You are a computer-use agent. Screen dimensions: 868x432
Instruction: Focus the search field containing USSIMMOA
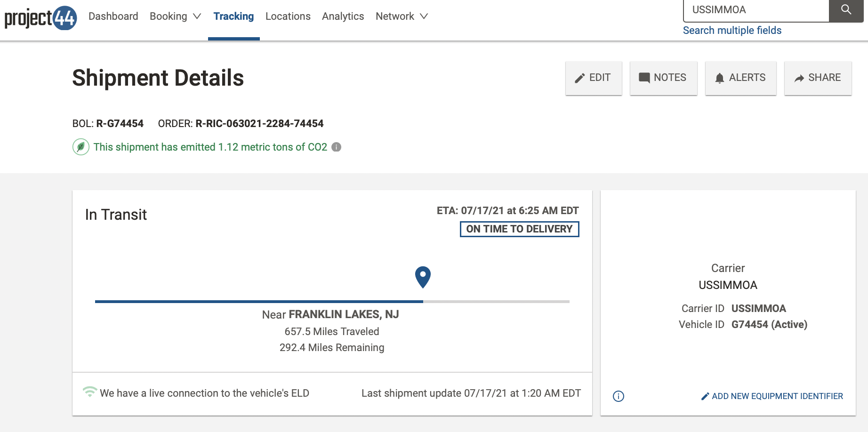click(756, 10)
